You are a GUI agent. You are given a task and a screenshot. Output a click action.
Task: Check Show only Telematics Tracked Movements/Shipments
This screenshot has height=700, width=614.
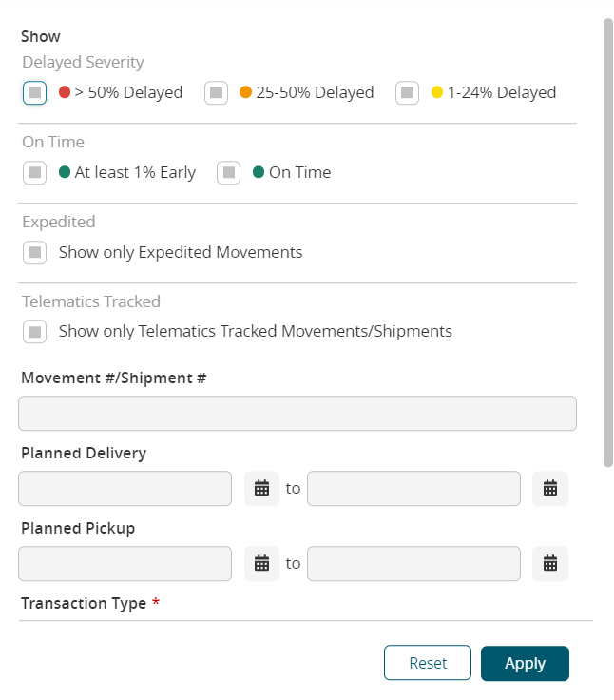[x=35, y=331]
